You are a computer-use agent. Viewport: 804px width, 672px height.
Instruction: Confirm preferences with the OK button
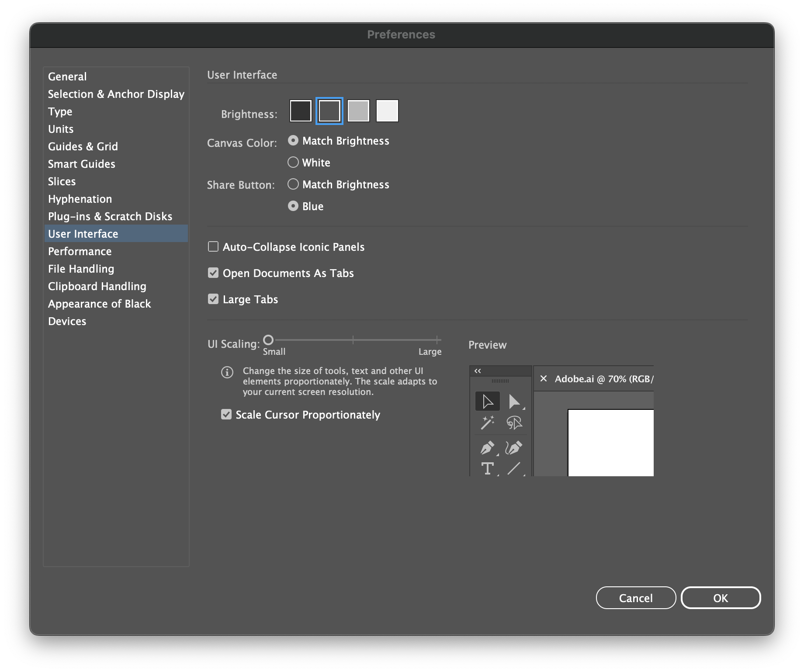pyautogui.click(x=720, y=598)
